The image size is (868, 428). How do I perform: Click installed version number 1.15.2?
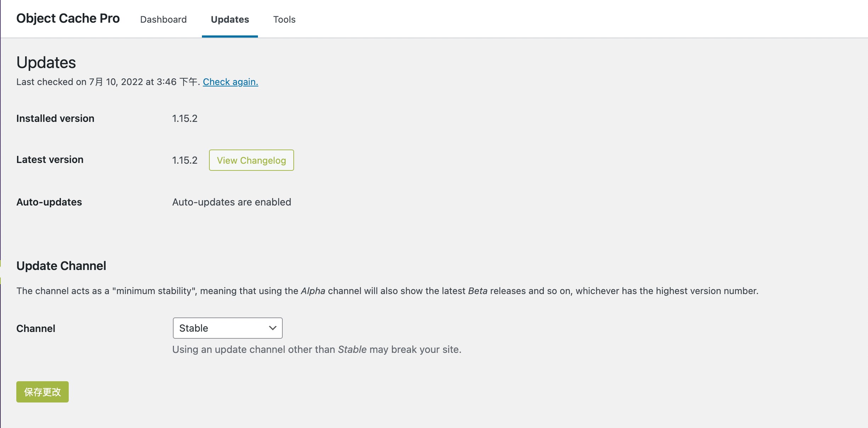pyautogui.click(x=185, y=118)
